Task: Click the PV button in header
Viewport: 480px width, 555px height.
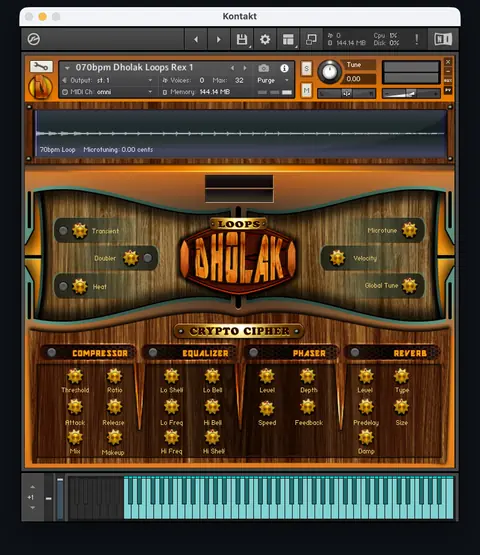Action: coord(448,90)
